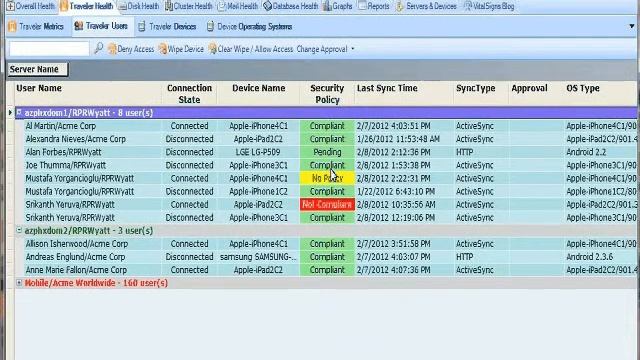Open the Overall Health tab
The width and height of the screenshot is (640, 360).
[x=31, y=6]
